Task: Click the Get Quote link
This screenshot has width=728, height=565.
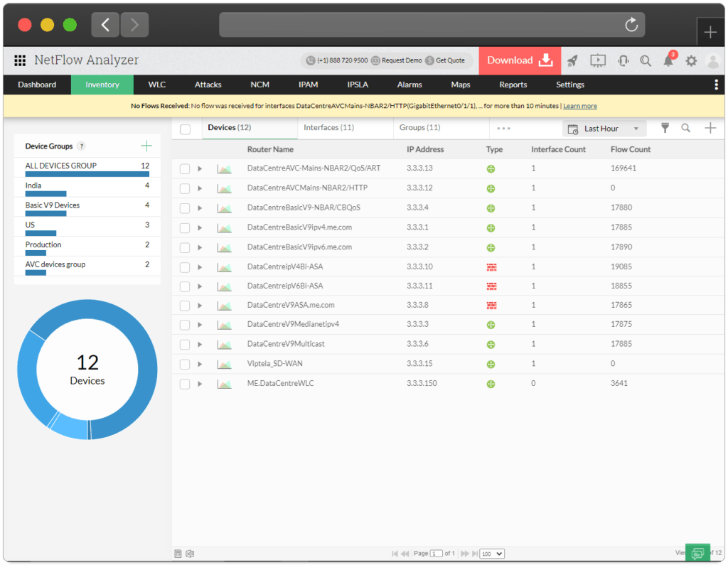Action: point(445,60)
